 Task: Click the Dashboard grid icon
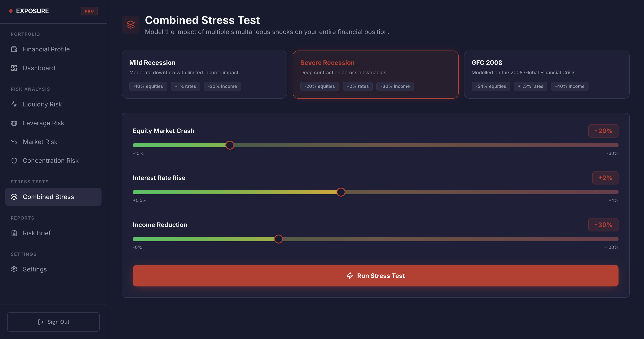(x=14, y=68)
